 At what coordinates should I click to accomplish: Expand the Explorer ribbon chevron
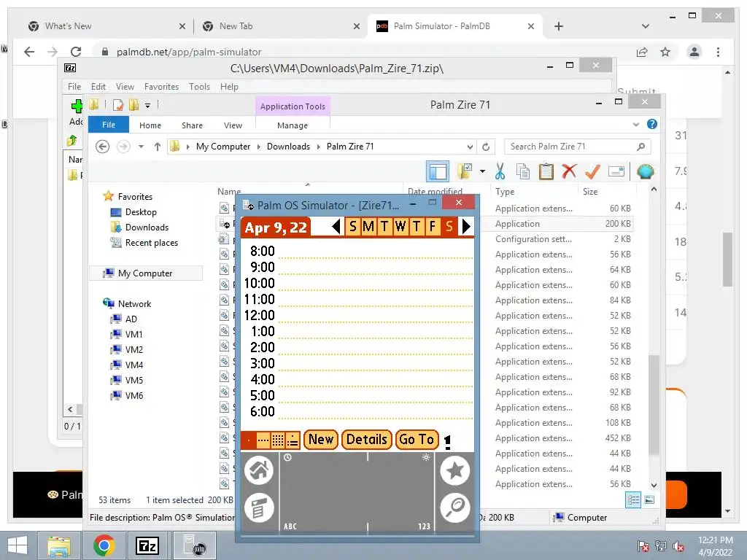pos(636,125)
